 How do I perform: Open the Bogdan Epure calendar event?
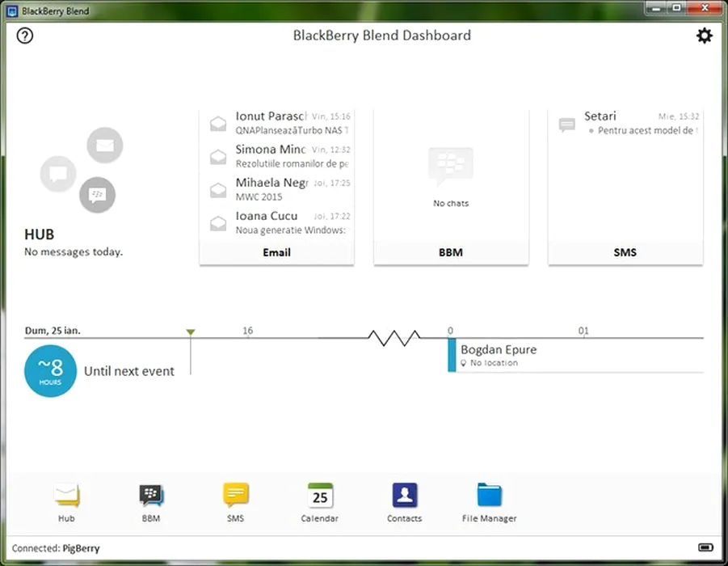click(576, 356)
